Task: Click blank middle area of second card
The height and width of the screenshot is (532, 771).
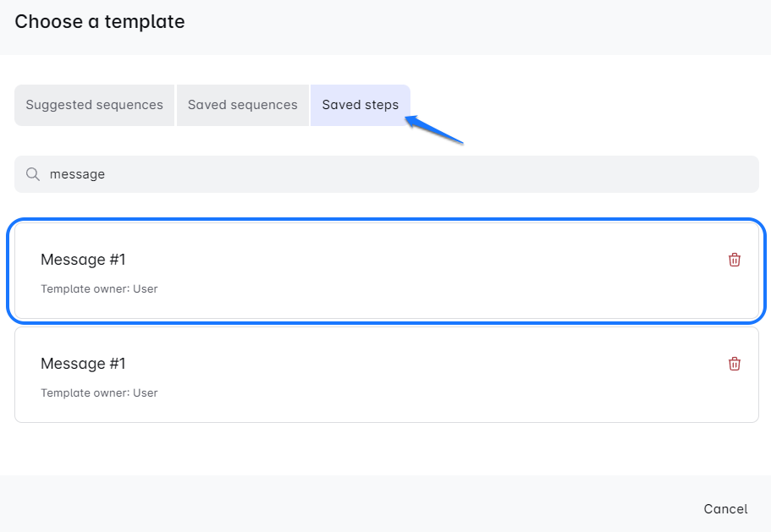Action: coord(423,376)
